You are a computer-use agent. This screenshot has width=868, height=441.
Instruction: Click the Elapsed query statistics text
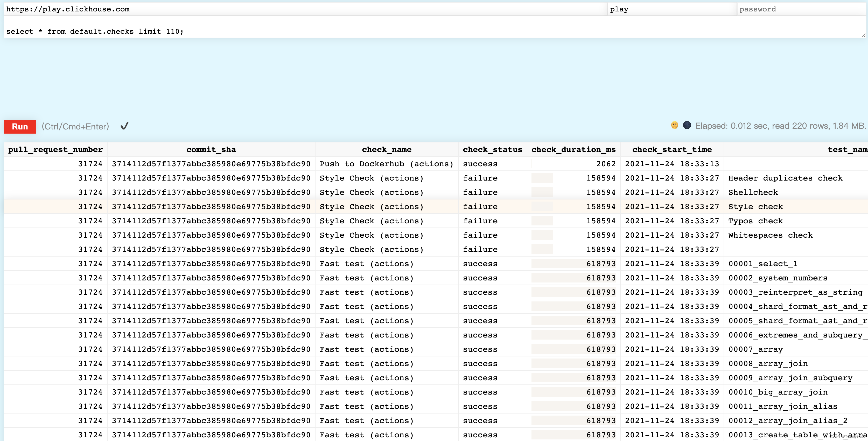point(780,126)
